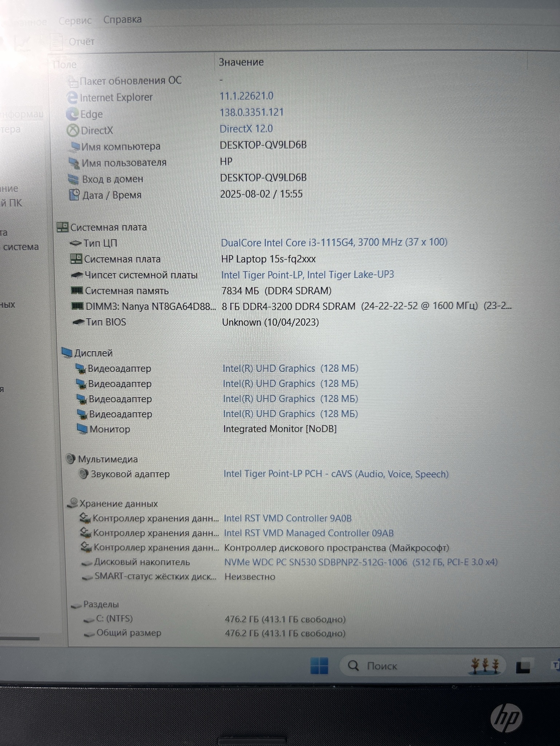Select the HP Laptop 15s-fq2xxx value

268,259
